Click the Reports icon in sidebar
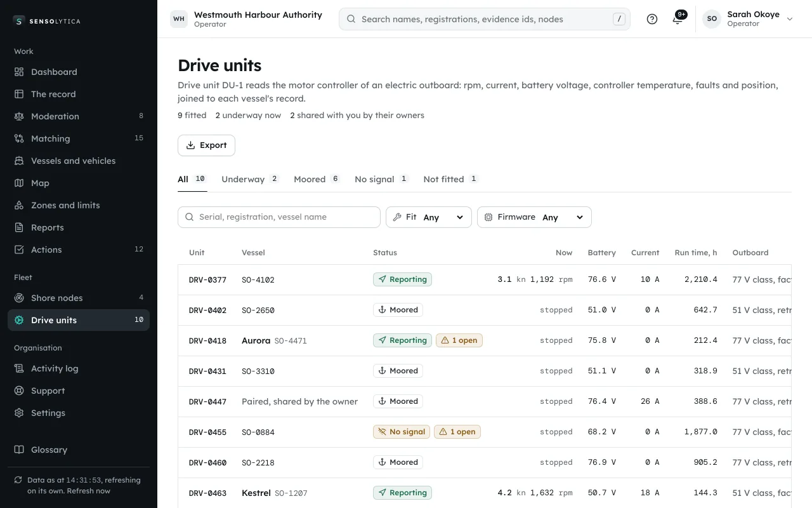Screen dimensions: 812x508 pyautogui.click(x=19, y=227)
